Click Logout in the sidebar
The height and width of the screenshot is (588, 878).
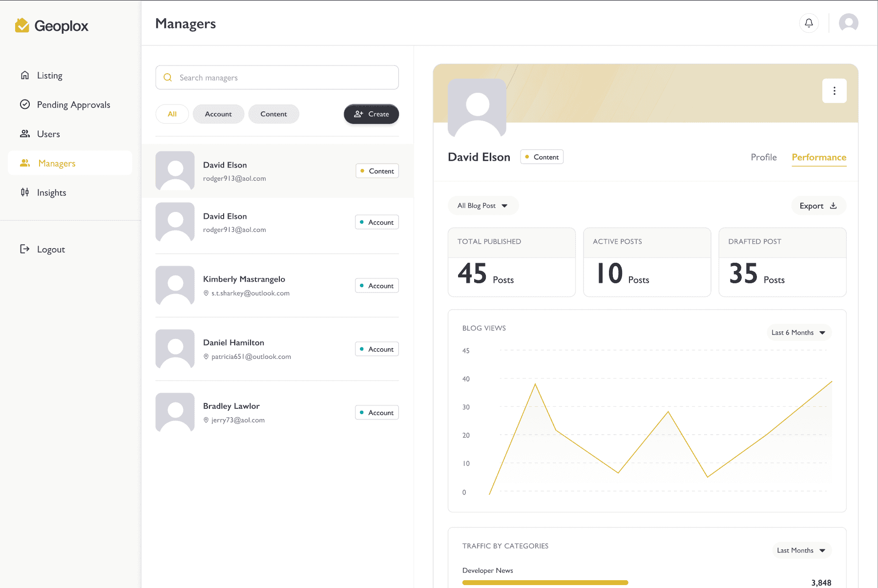click(x=70, y=249)
